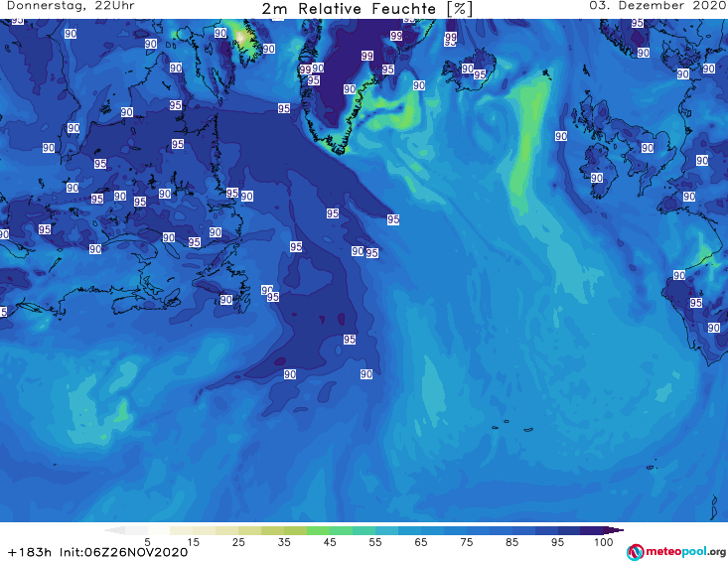Click legend tick label 45
The width and height of the screenshot is (728, 562).
(330, 542)
